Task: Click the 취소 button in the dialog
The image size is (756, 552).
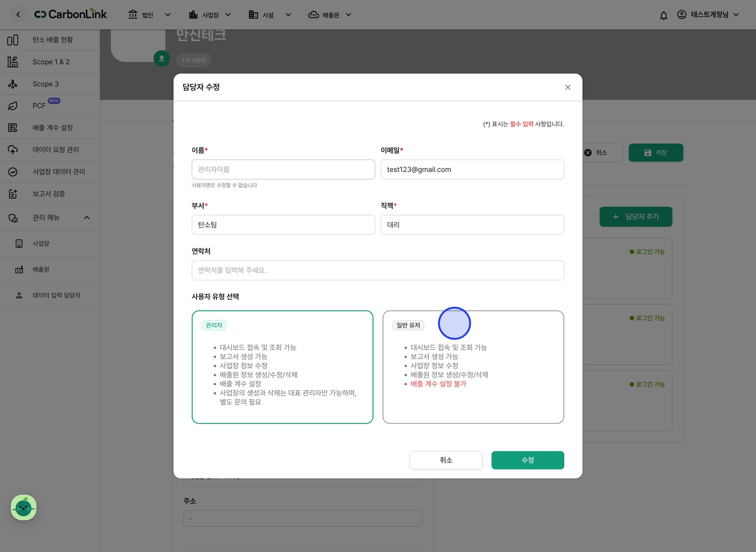Action: (x=446, y=460)
